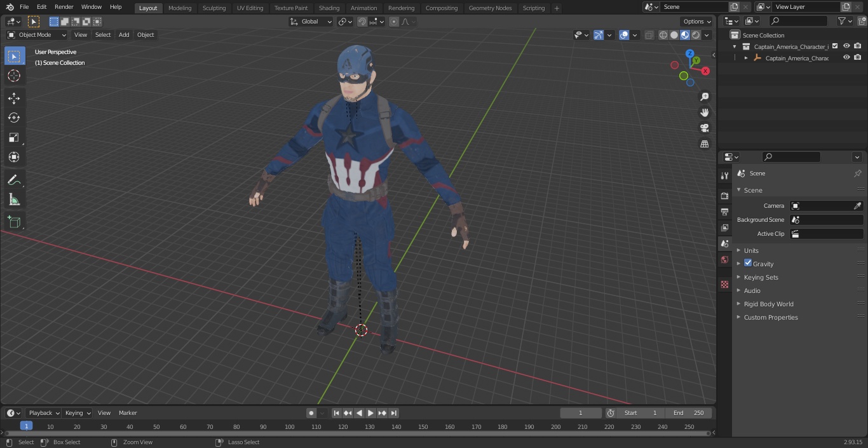Toggle snapping magnet in header

tap(362, 22)
